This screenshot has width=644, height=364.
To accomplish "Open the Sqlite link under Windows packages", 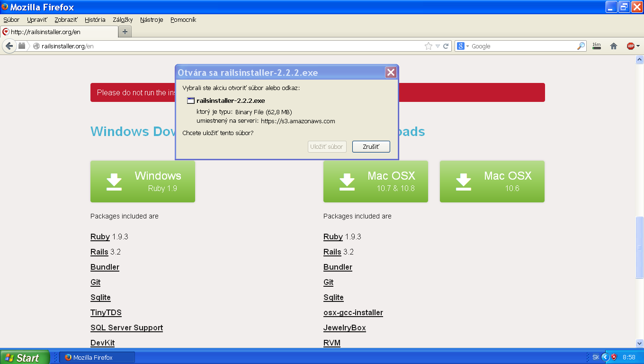I will pos(100,297).
